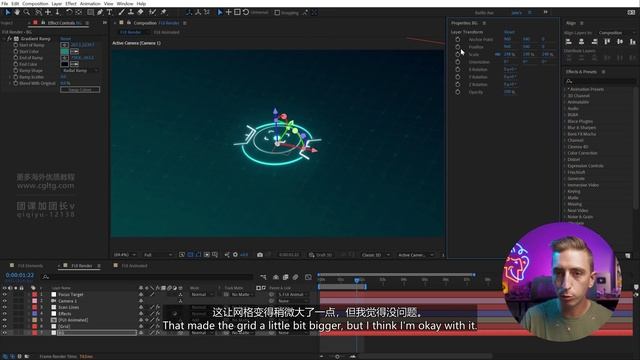Viewport: 640px width, 360px height.
Task: Click the End of Ramp crosshair button
Action: point(64,58)
